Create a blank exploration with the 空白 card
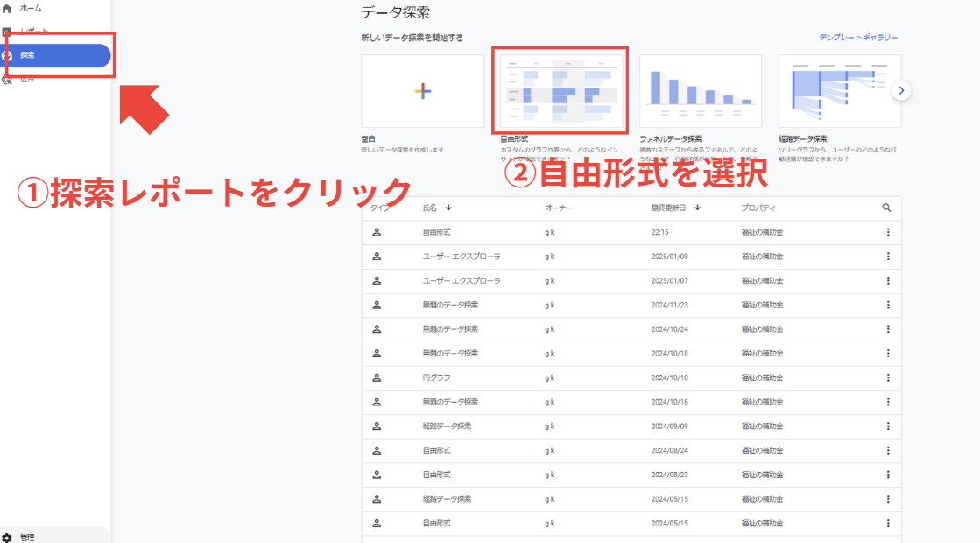 422,91
